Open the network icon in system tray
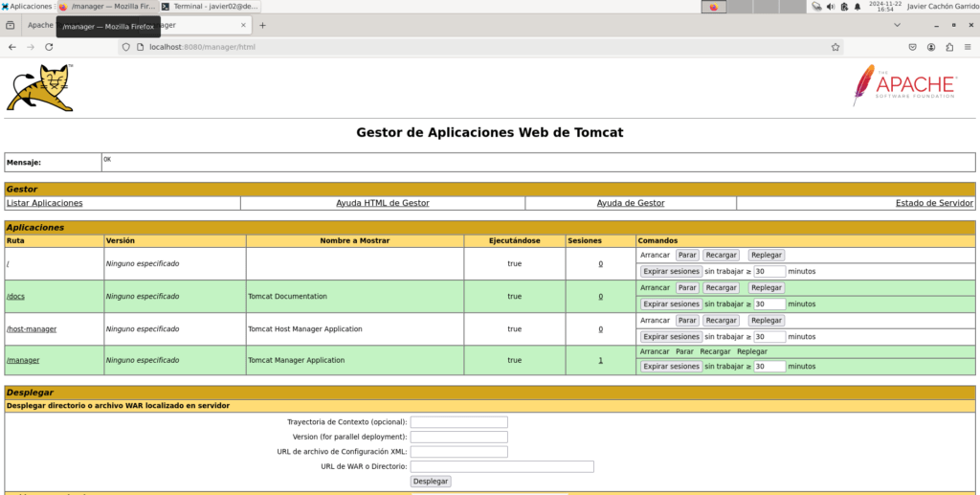The height and width of the screenshot is (495, 980). pos(817,7)
